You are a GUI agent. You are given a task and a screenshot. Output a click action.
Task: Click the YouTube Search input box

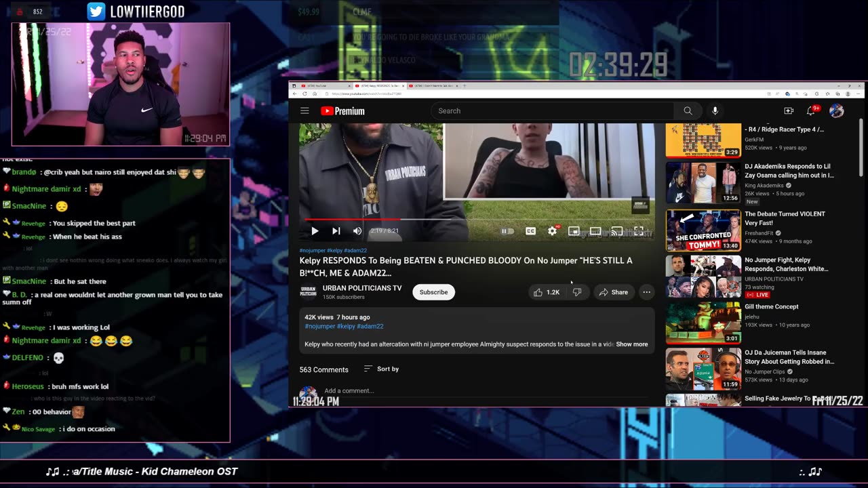[552, 110]
